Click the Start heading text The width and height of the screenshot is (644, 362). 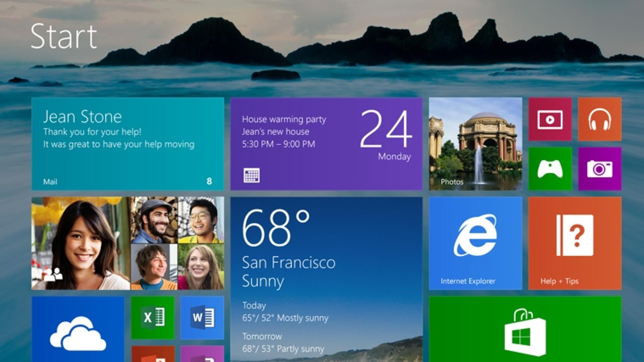(64, 36)
